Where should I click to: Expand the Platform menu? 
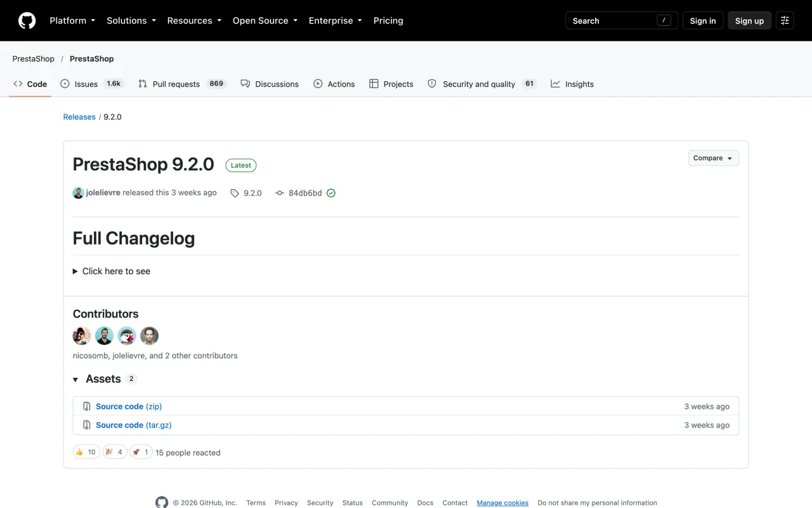tap(72, 20)
